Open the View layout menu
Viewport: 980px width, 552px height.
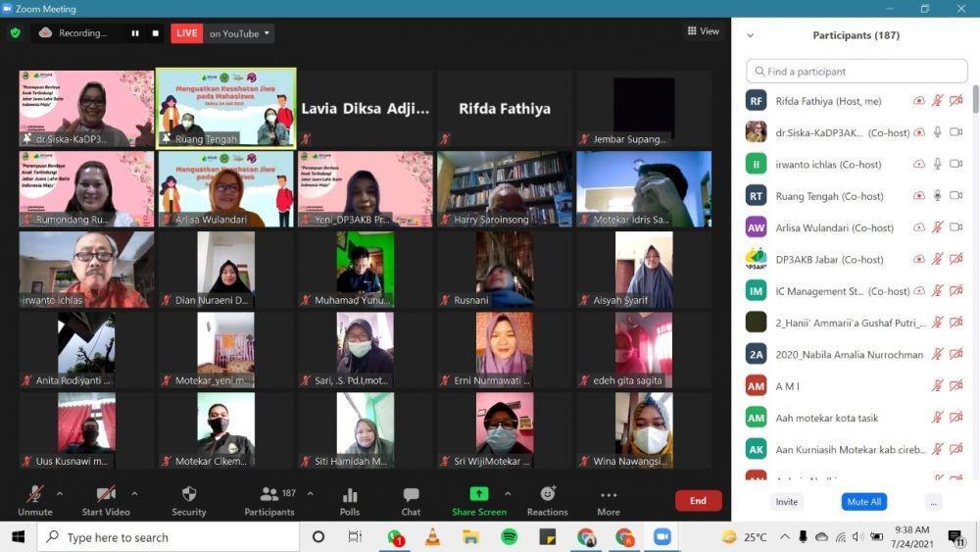coord(703,31)
